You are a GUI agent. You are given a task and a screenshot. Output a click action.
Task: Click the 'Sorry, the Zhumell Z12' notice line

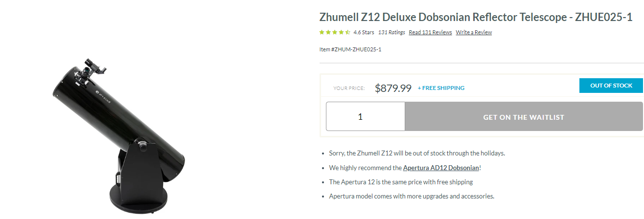[416, 153]
